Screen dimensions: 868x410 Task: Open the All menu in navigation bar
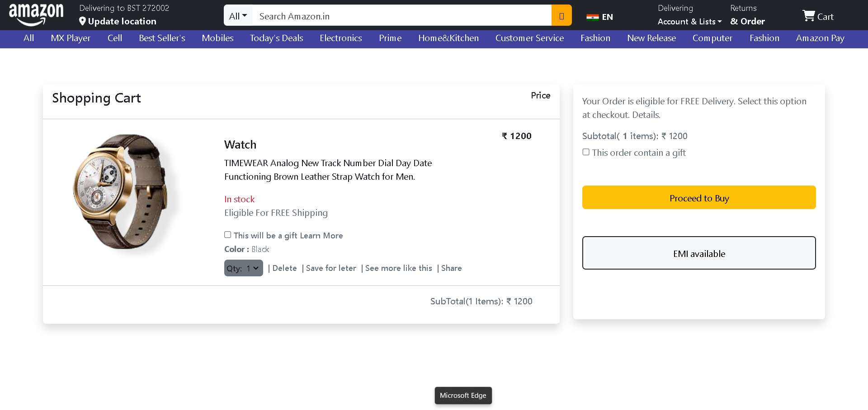coord(28,38)
